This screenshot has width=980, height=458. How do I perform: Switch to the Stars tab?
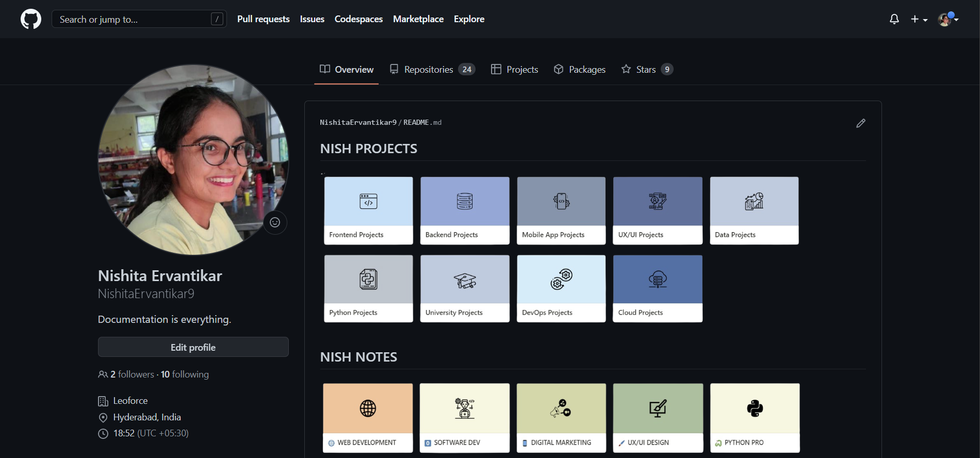(647, 70)
